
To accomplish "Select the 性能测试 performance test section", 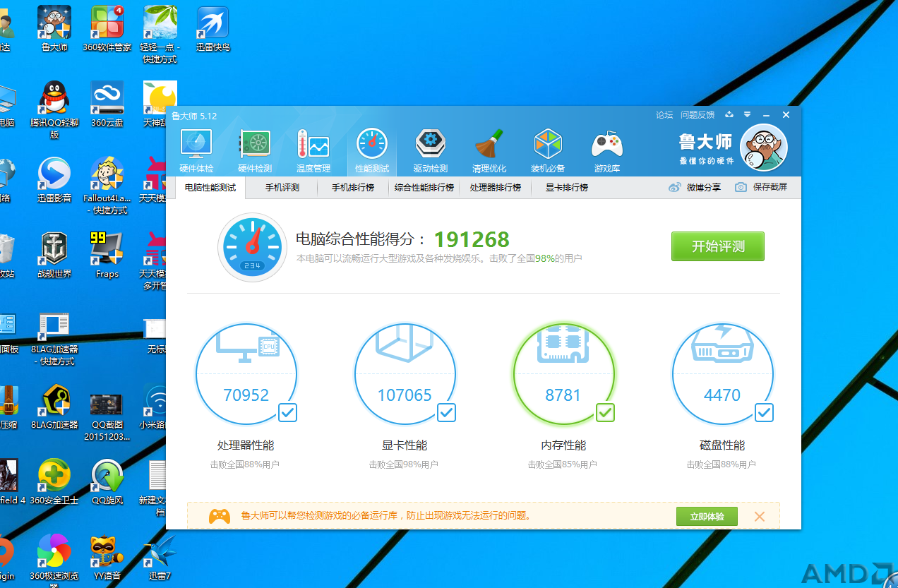I will click(x=372, y=151).
